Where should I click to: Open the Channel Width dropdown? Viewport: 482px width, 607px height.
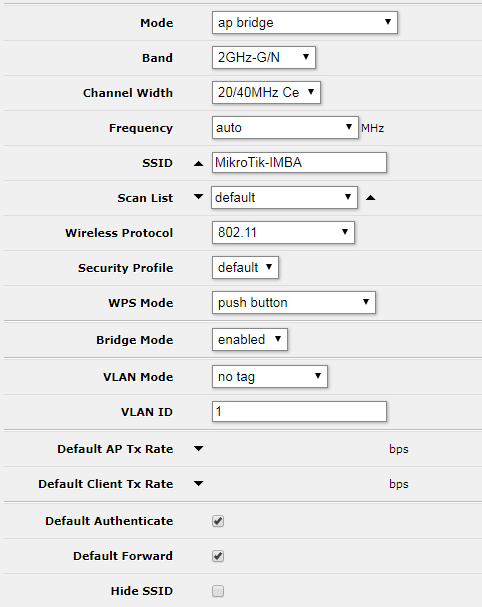point(266,93)
